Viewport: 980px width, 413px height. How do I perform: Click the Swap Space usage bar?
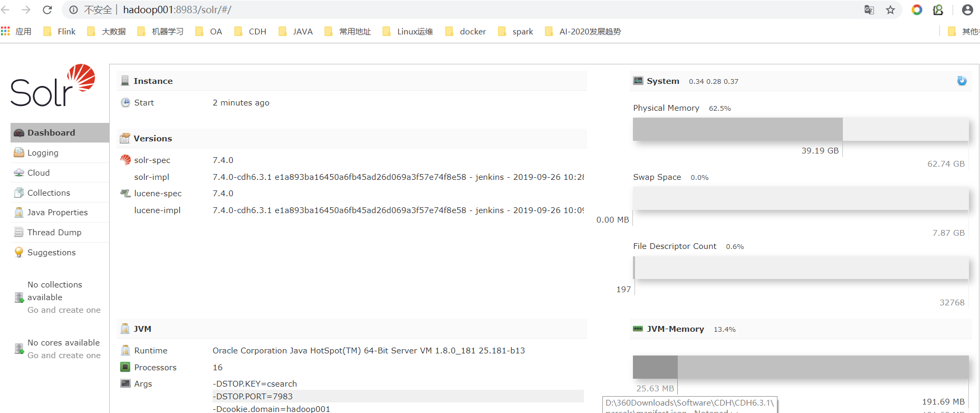[x=801, y=198]
